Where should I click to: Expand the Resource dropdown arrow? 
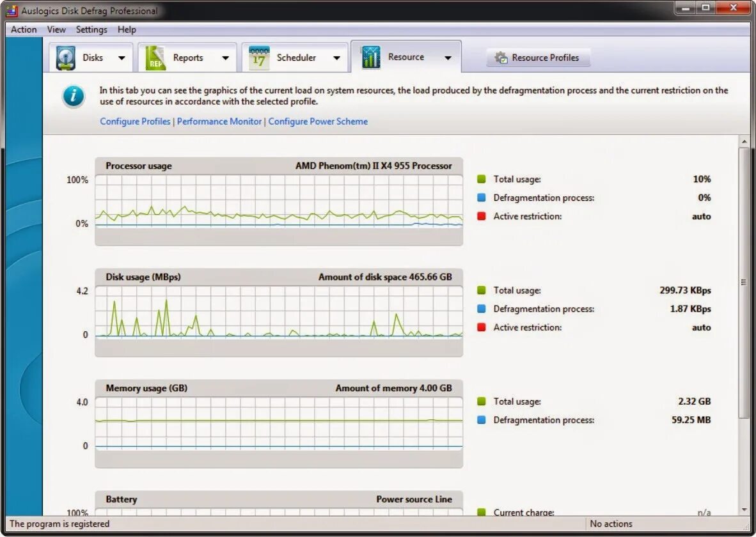448,58
